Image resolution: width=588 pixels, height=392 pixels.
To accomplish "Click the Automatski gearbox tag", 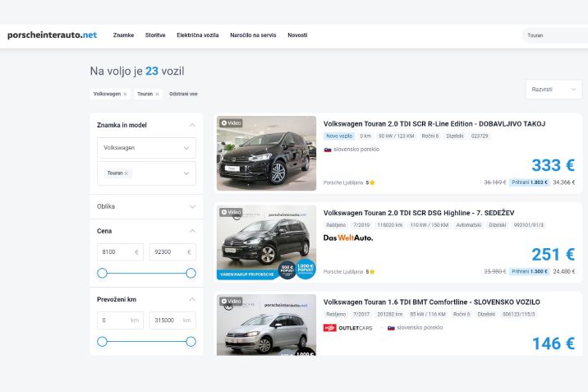I will [468, 225].
